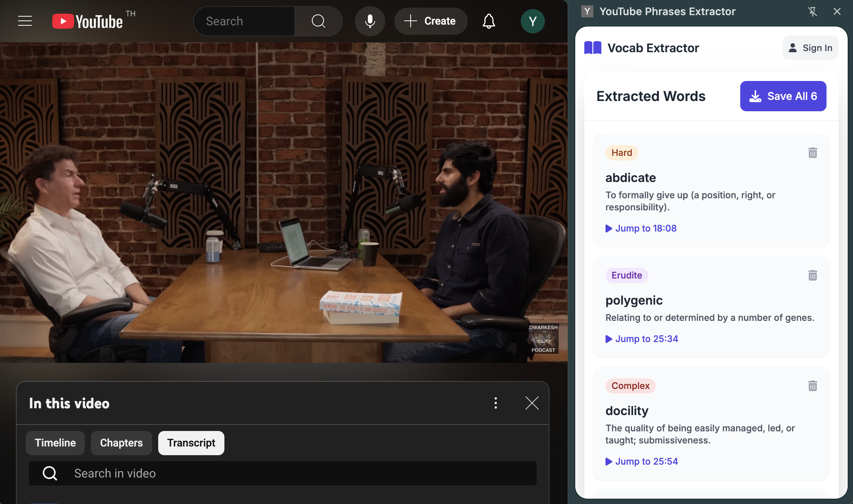853x504 pixels.
Task: Switch to the Timeline tab
Action: (x=55, y=443)
